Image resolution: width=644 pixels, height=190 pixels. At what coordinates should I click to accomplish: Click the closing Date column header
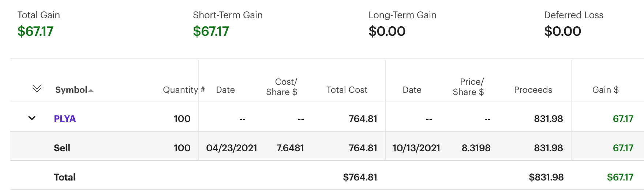point(412,90)
